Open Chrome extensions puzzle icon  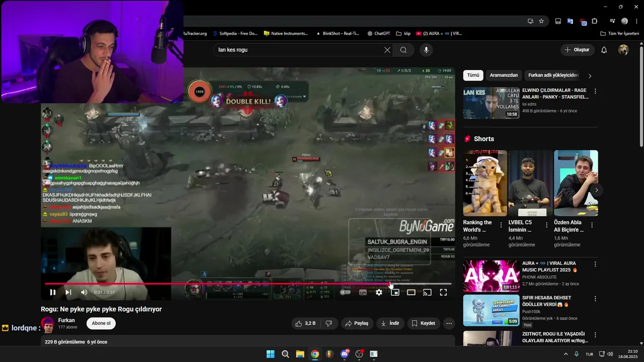tap(595, 21)
